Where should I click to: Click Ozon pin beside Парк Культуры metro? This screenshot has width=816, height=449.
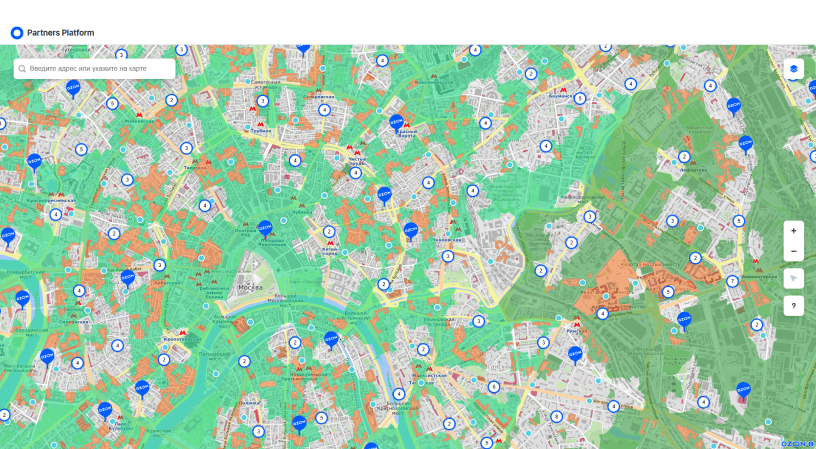105,411
